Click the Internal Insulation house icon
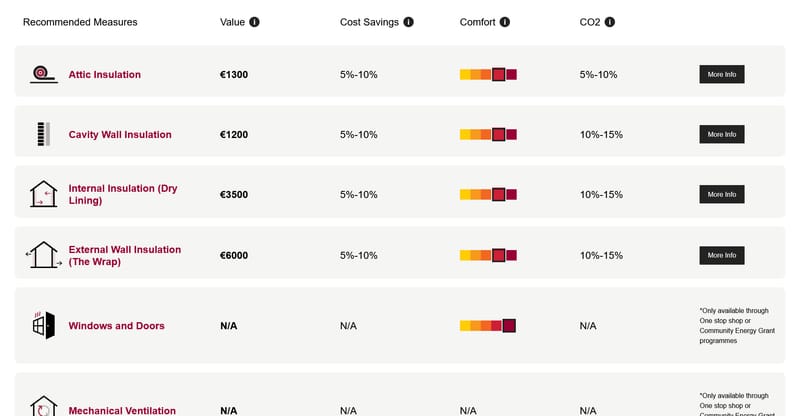 [42, 194]
